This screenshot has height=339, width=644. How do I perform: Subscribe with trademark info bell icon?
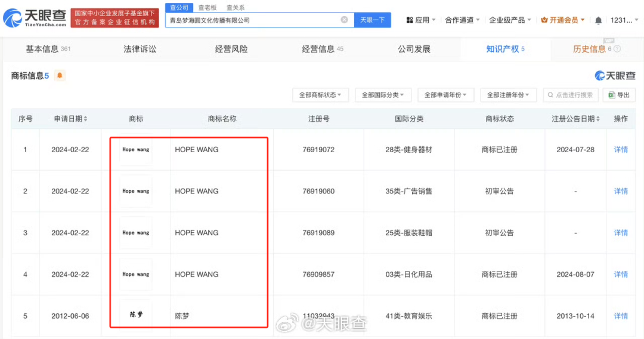click(x=60, y=76)
